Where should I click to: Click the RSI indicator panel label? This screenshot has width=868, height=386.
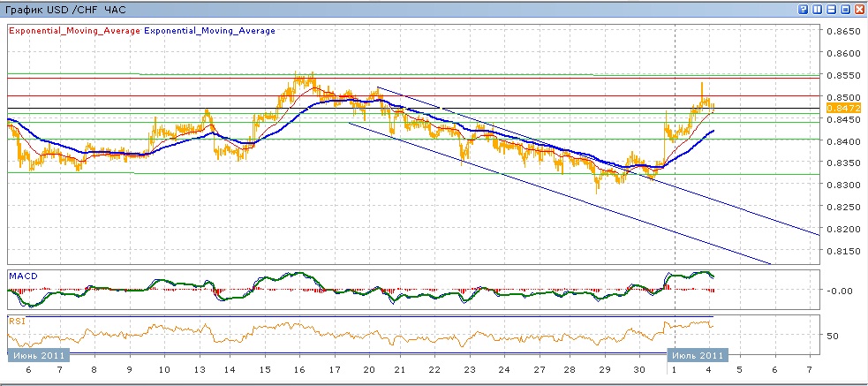click(x=17, y=321)
